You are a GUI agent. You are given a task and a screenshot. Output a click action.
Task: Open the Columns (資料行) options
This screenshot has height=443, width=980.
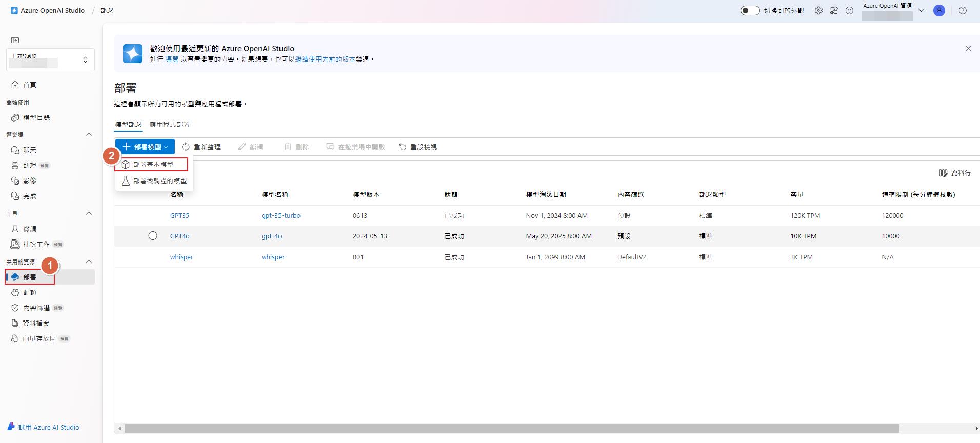954,173
